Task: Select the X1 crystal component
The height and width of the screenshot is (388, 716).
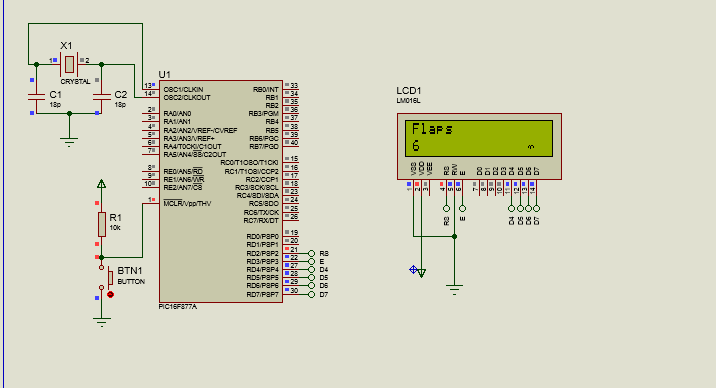Action: point(69,64)
